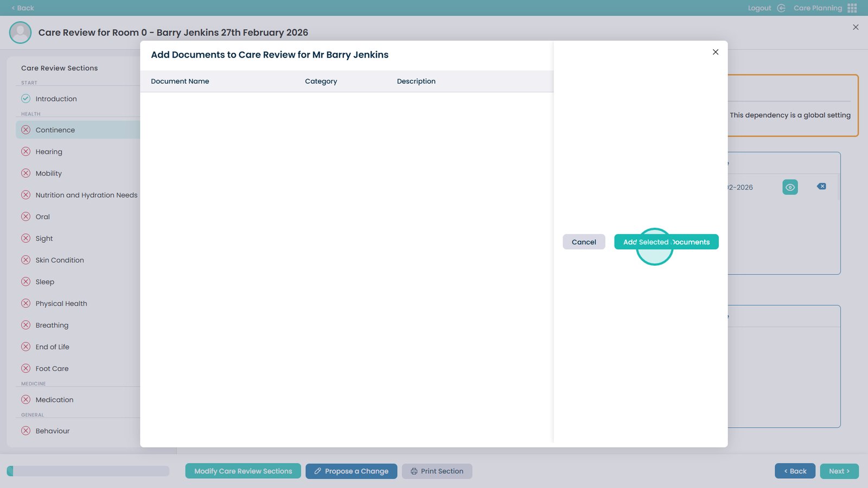This screenshot has height=488, width=868.
Task: Close the Add Documents dialog
Action: click(x=716, y=52)
